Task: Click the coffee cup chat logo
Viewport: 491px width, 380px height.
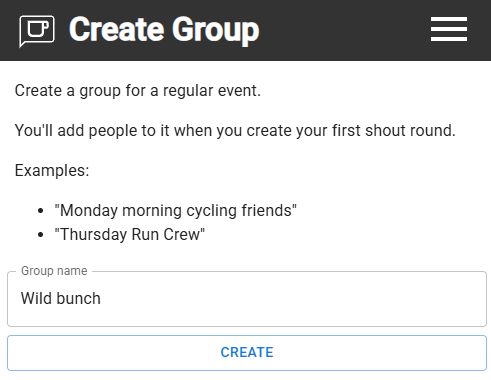Action: (x=37, y=31)
